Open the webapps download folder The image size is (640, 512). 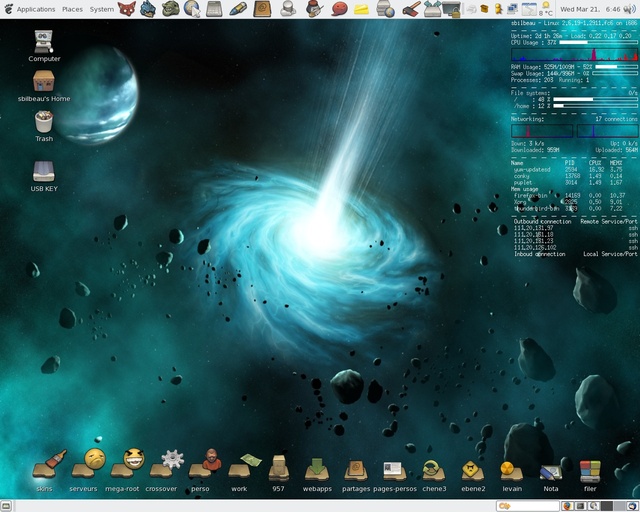(317, 467)
